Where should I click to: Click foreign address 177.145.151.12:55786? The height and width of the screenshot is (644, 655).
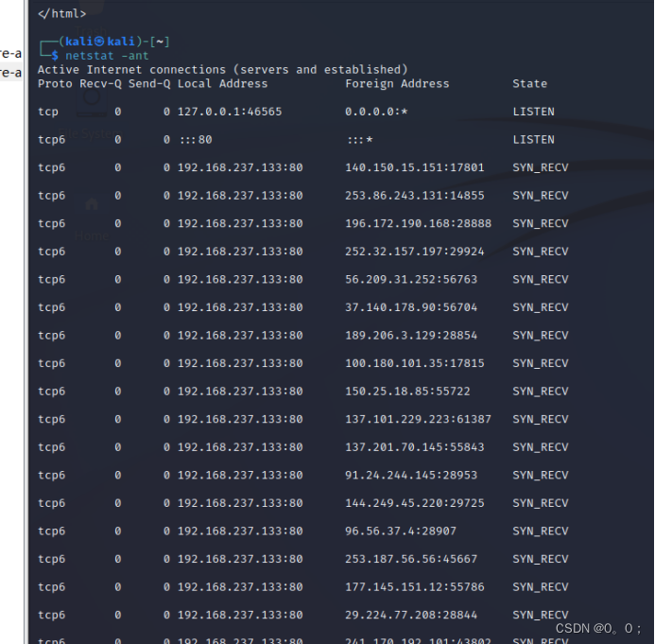pos(415,587)
